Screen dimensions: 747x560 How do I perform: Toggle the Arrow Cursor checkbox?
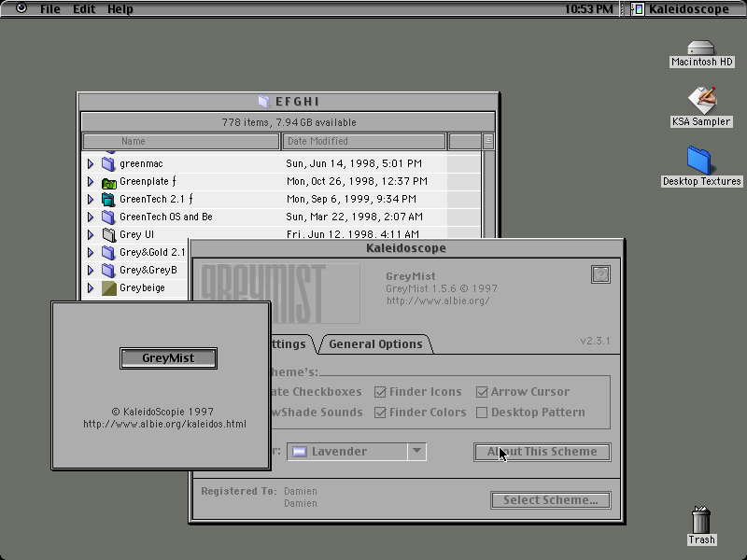(x=482, y=392)
